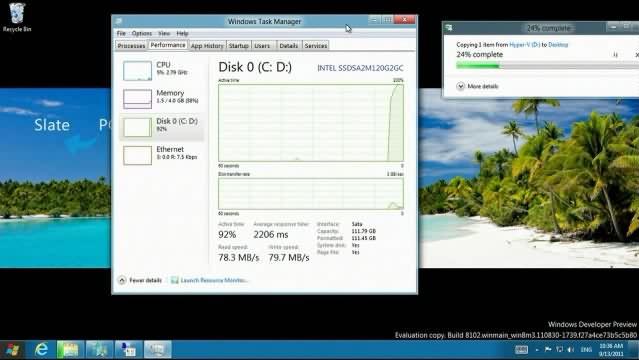This screenshot has height=360, width=639.
Task: Select the Performance tab
Action: 167,45
